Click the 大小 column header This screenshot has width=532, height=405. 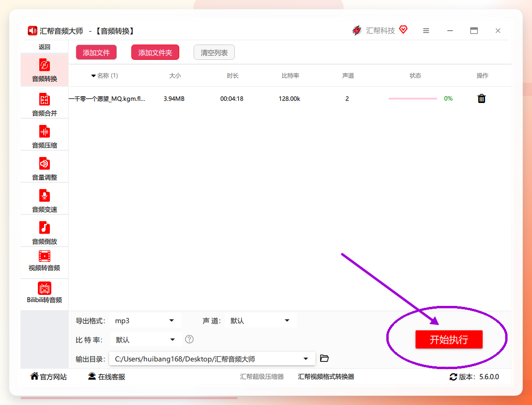click(175, 76)
